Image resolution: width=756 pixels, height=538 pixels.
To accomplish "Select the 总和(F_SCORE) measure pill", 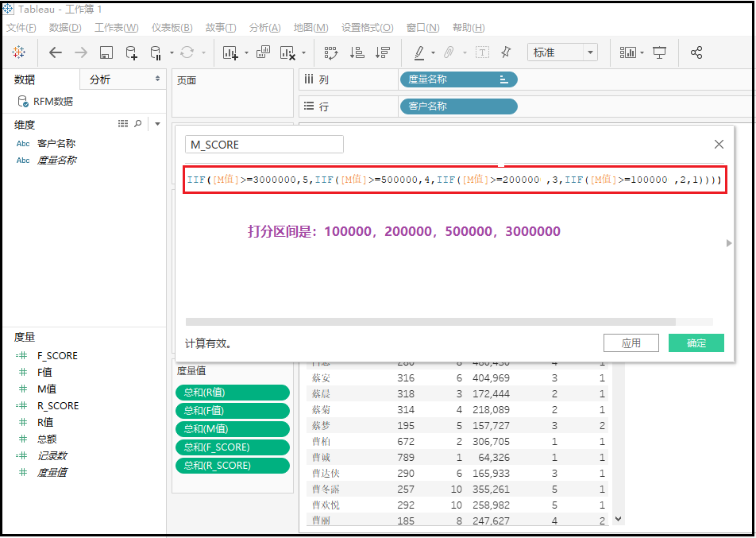I will pos(232,447).
